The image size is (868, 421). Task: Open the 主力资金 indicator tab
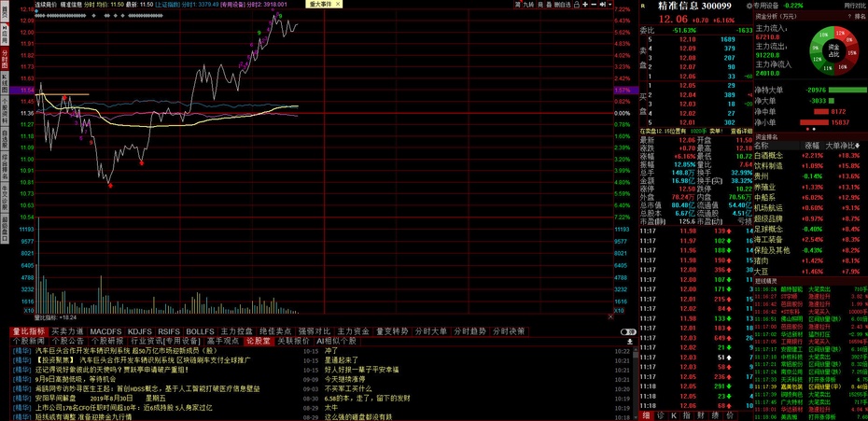pyautogui.click(x=353, y=331)
